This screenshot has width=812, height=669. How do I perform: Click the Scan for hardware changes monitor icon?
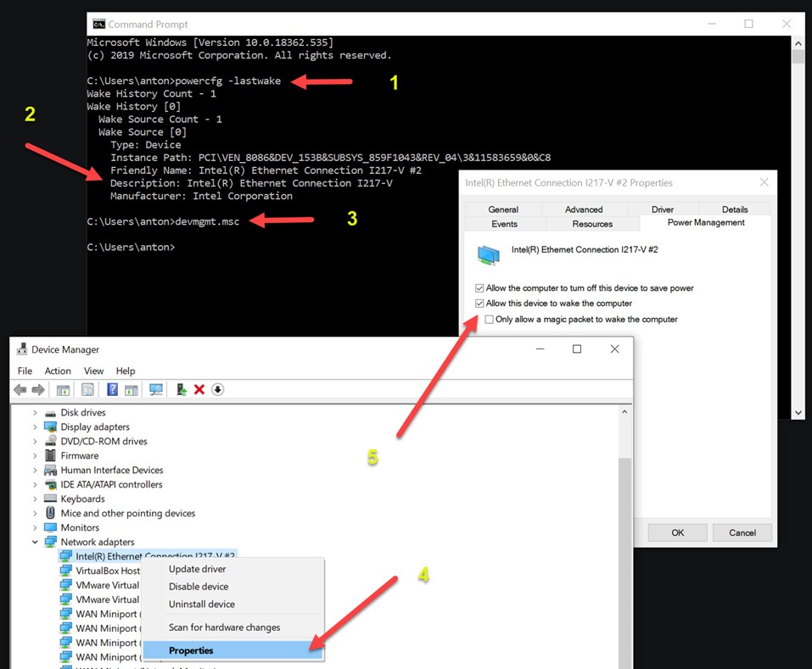[156, 390]
